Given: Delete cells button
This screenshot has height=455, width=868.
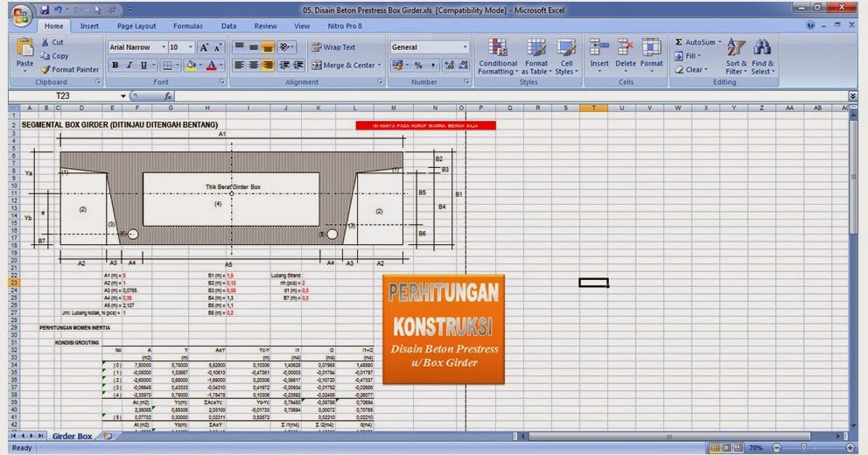Looking at the screenshot, I should click(626, 57).
